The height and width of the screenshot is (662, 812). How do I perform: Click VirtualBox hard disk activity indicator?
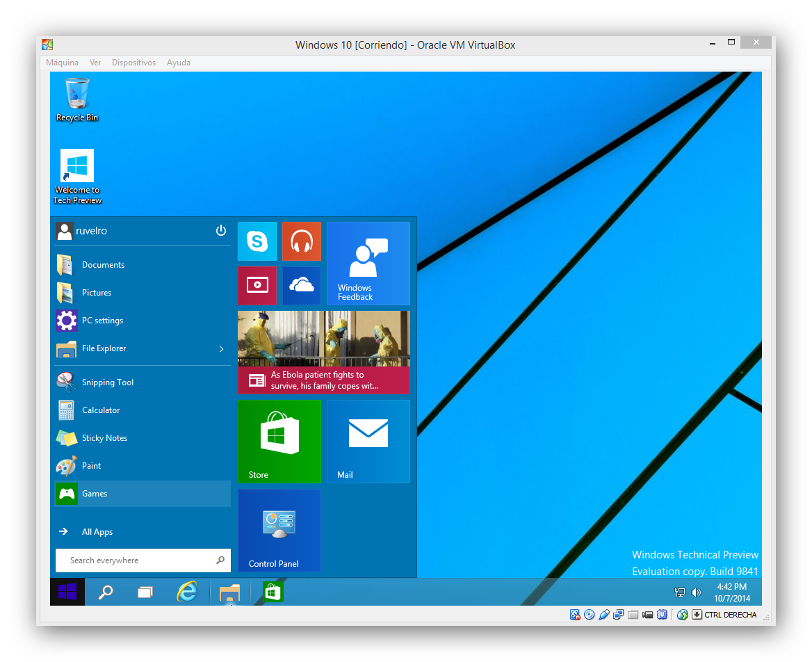tap(575, 615)
